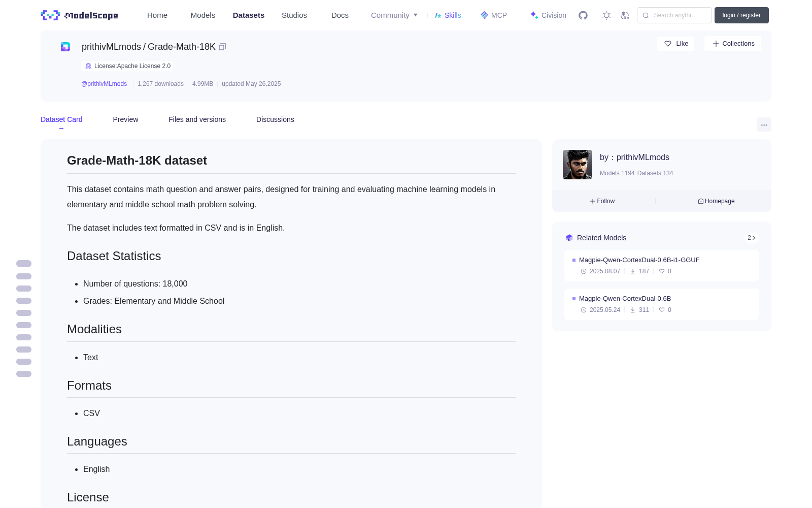The height and width of the screenshot is (508, 812).
Task: Toggle the light/dark theme icon
Action: click(606, 15)
